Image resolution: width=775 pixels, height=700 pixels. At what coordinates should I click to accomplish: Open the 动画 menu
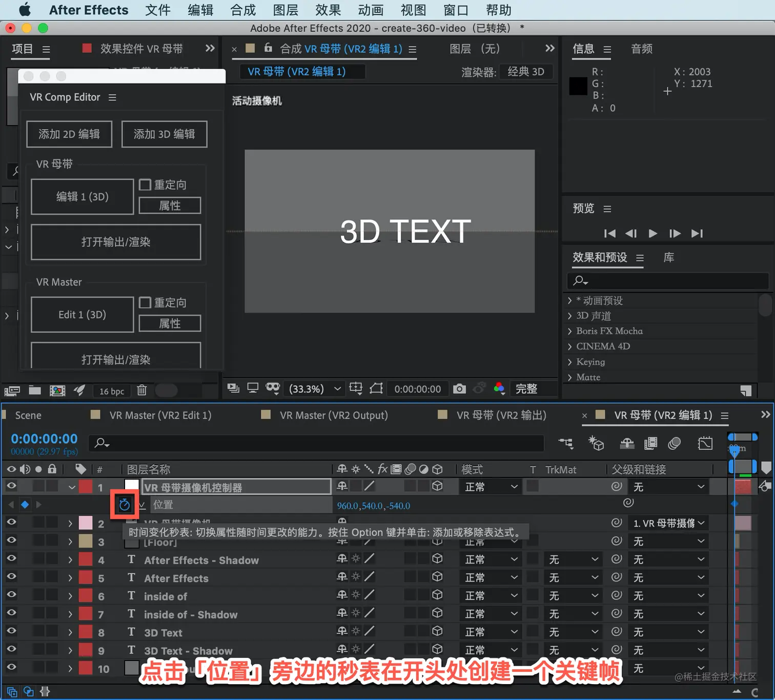[x=371, y=10]
